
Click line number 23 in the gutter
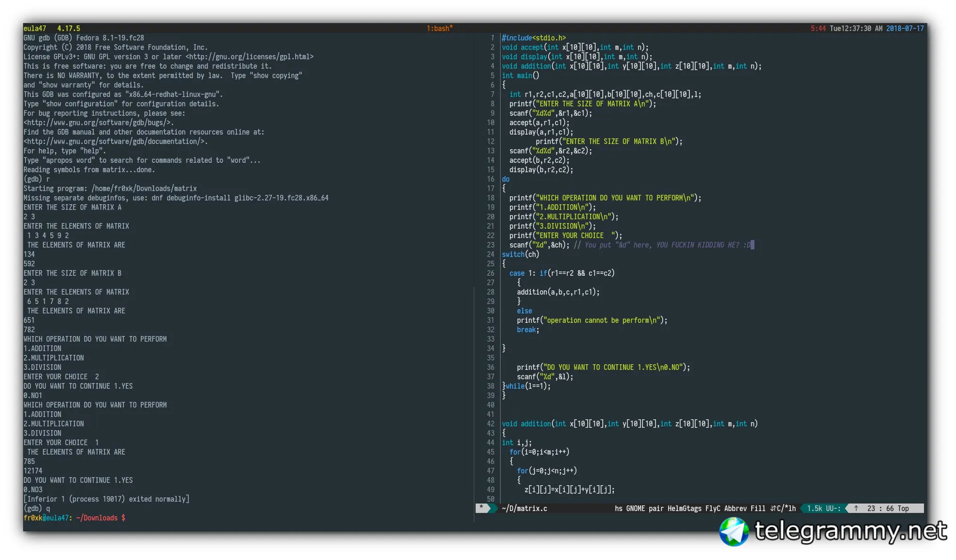(x=491, y=245)
